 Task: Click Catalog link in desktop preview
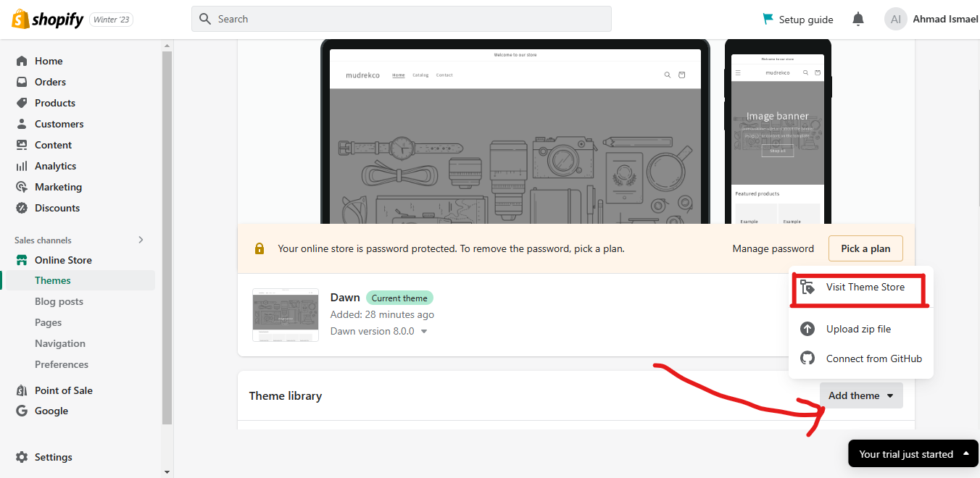(420, 75)
